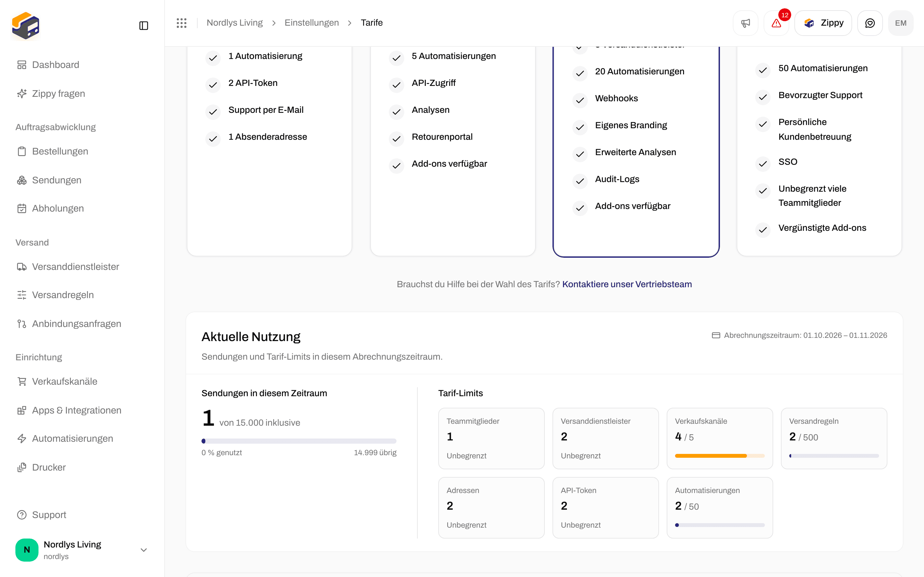The width and height of the screenshot is (924, 577).
Task: Click the EM user avatar
Action: tap(901, 23)
